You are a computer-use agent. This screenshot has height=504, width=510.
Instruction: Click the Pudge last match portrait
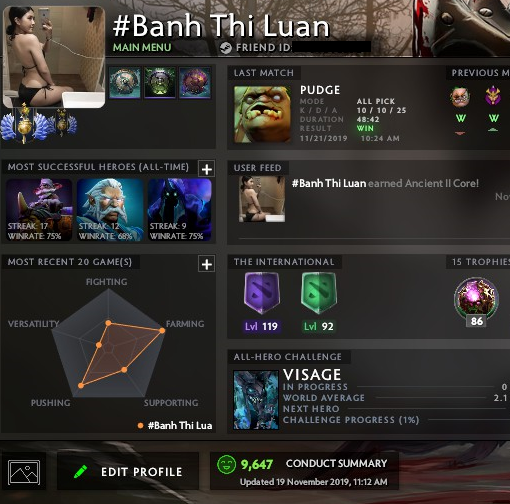(x=262, y=114)
